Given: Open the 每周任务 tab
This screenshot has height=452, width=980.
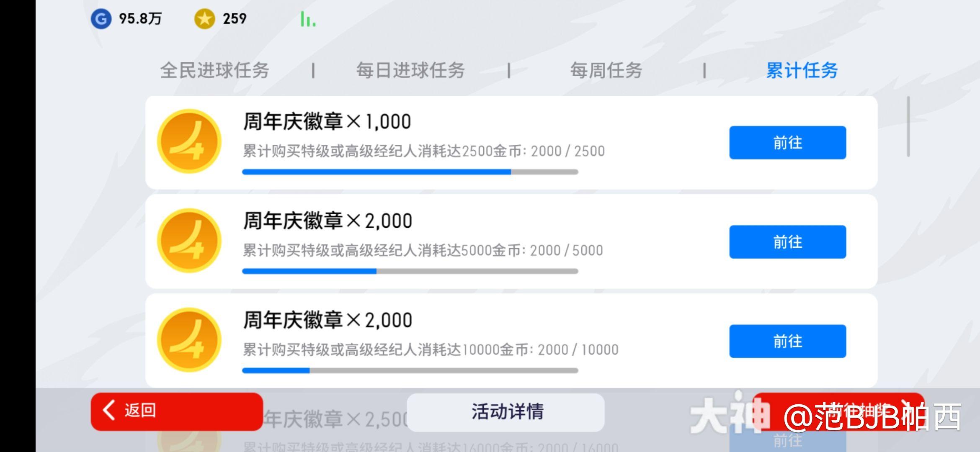Looking at the screenshot, I should point(606,70).
